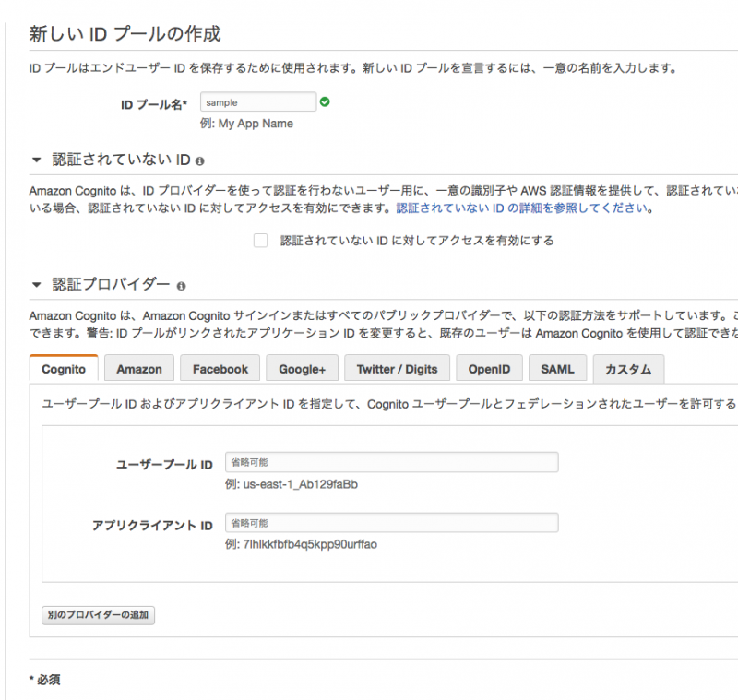Click the 別のプロバイダーの追加 button

(97, 614)
